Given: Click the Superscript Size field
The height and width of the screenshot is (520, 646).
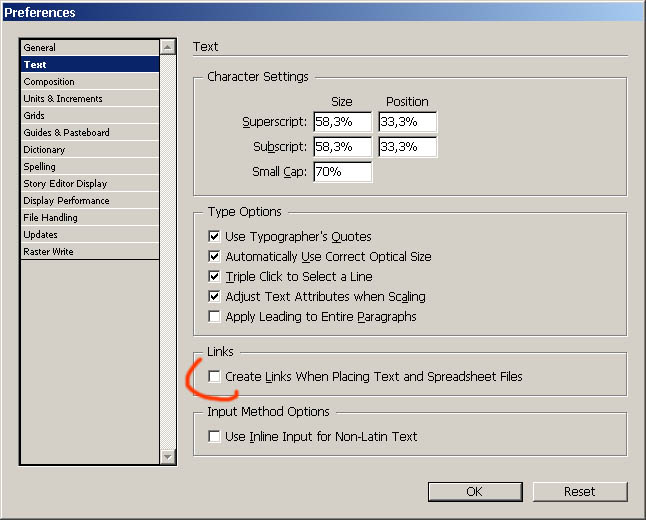Looking at the screenshot, I should [x=343, y=122].
